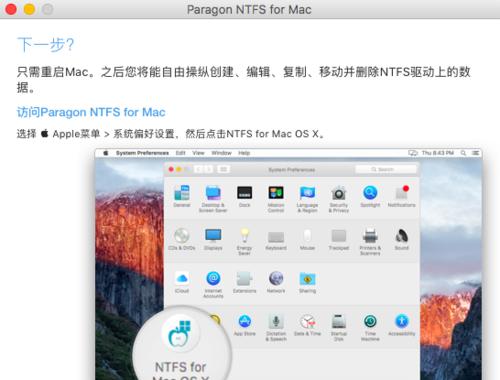Open iCloud preferences icon
The height and width of the screenshot is (380, 500).
tap(182, 279)
